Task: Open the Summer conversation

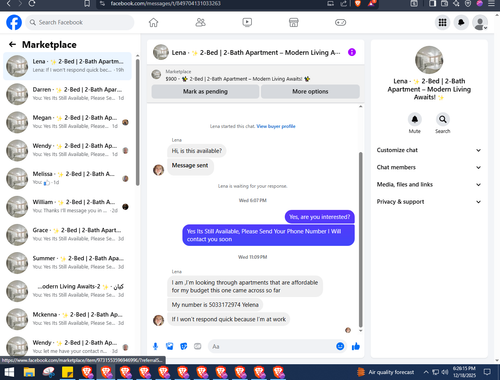Action: click(x=67, y=263)
